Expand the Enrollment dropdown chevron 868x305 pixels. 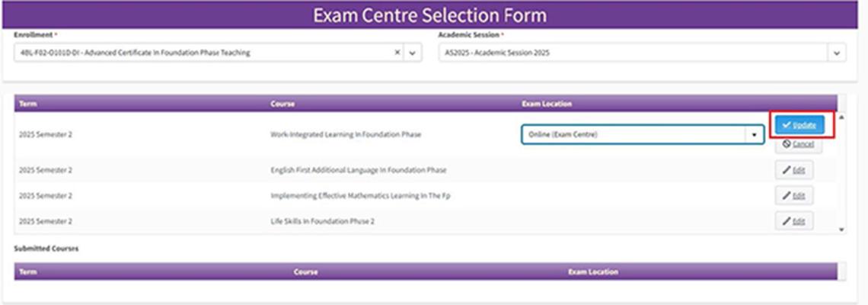412,53
